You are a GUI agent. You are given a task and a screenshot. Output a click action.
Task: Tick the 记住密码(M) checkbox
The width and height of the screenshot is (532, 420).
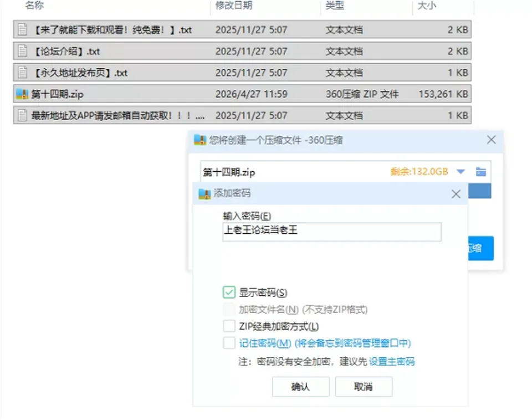point(229,343)
